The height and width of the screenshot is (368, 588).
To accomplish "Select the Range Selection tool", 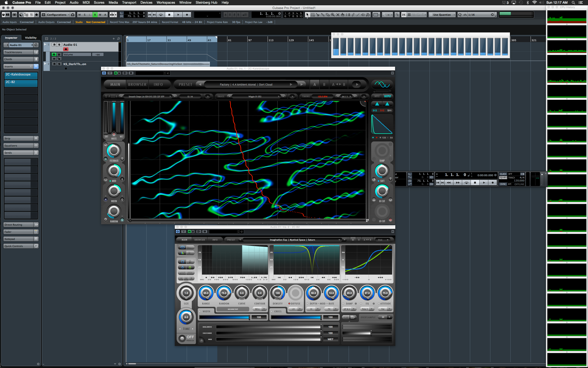I will pos(313,15).
